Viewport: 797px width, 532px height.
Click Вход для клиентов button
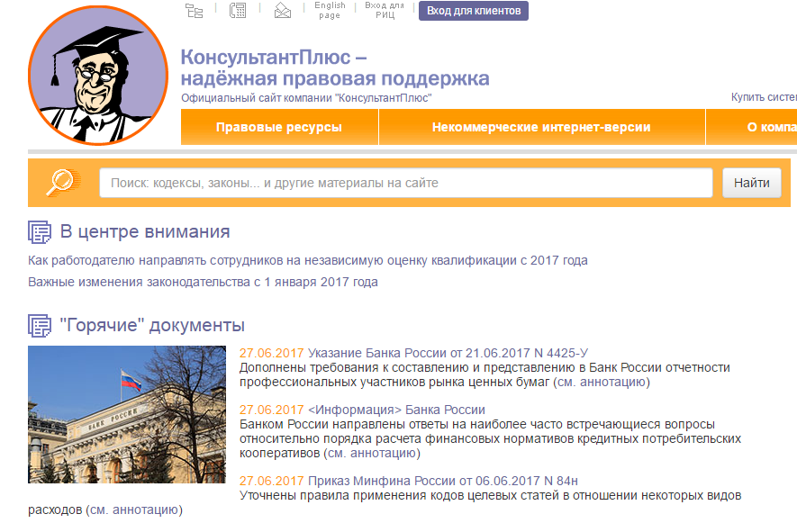click(474, 11)
